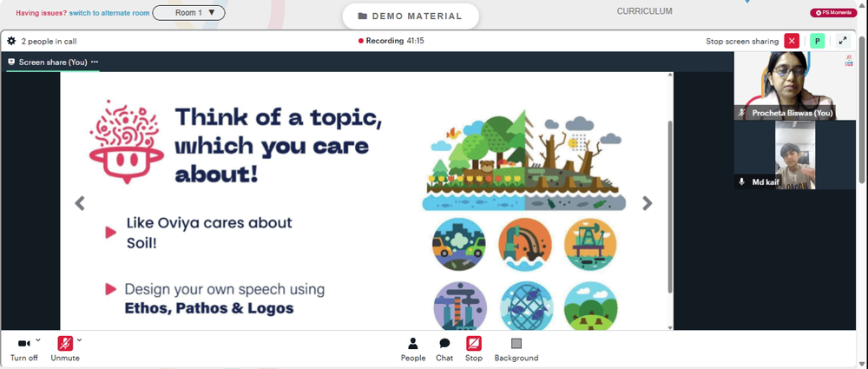Open Background effects option
This screenshot has width=868, height=369.
(x=516, y=350)
